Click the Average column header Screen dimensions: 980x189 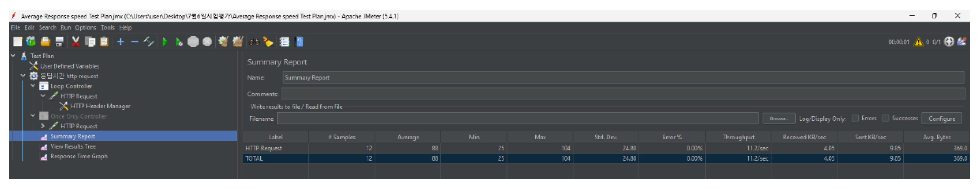(408, 137)
